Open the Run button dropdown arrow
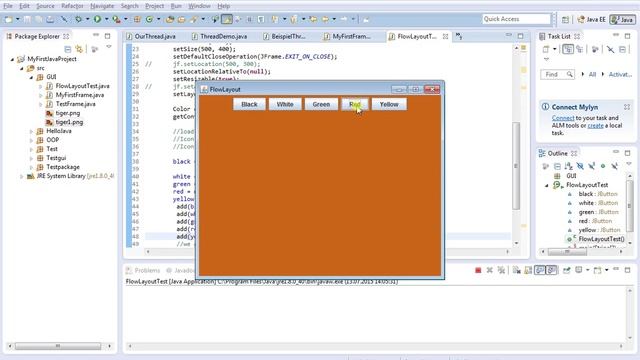Image resolution: width=640 pixels, height=360 pixels. tap(106, 19)
